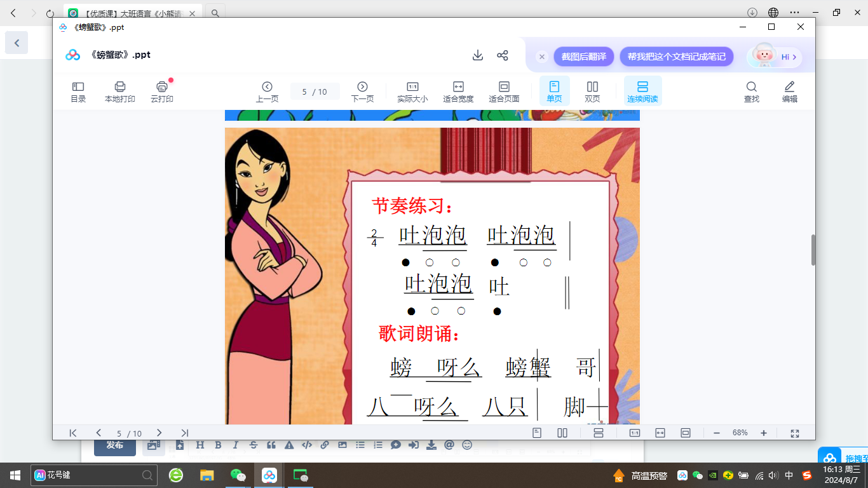Zoom in with plus button
Viewport: 868px width, 488px height.
(764, 433)
